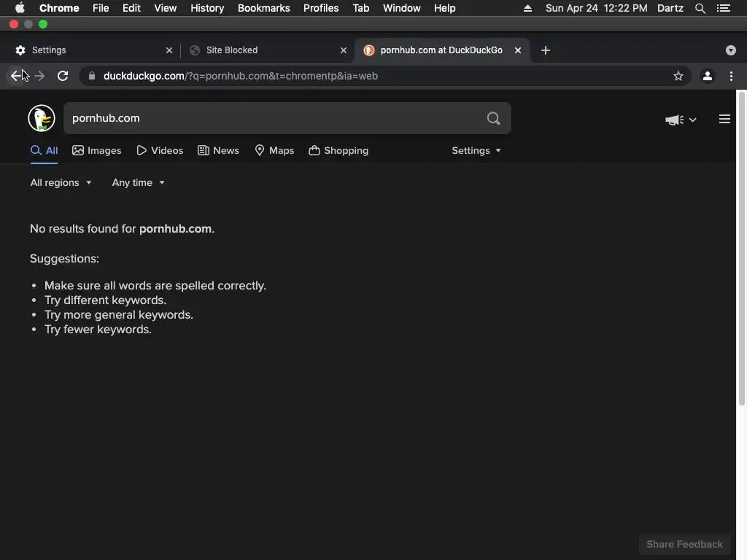Click the date and time in menu bar

[597, 8]
